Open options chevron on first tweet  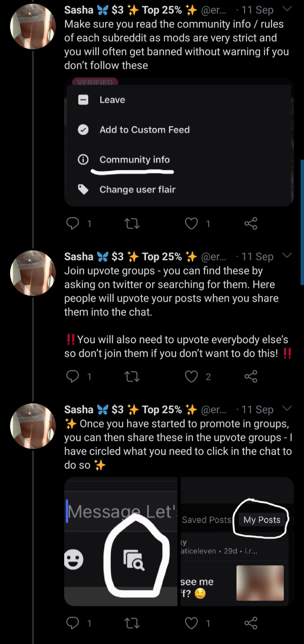point(287,9)
